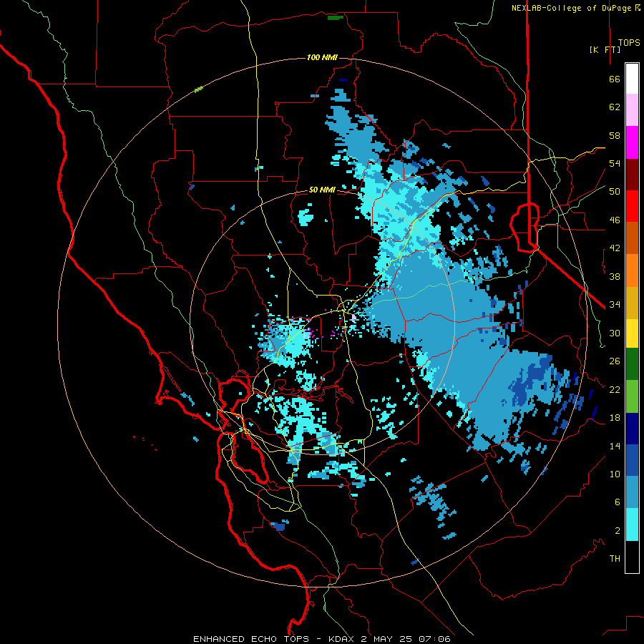This screenshot has width=644, height=644.
Task: Click the dark green legend swatch
Action: click(632, 364)
